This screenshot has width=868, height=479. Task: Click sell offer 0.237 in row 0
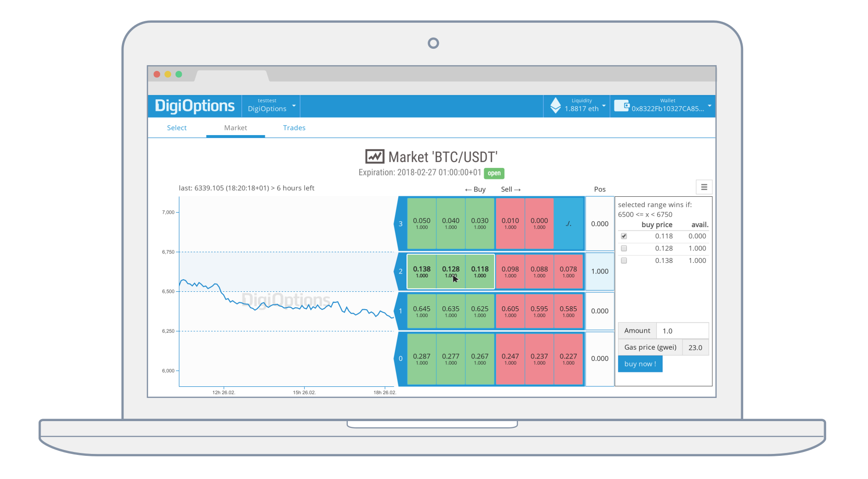[x=539, y=359]
